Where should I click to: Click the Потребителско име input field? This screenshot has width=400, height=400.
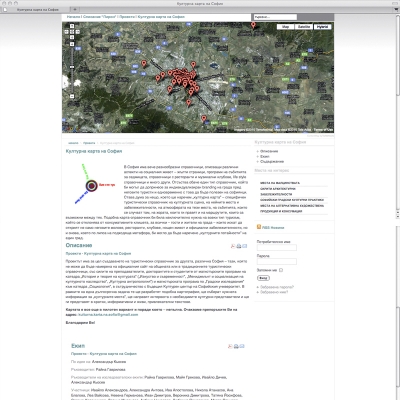(x=277, y=247)
